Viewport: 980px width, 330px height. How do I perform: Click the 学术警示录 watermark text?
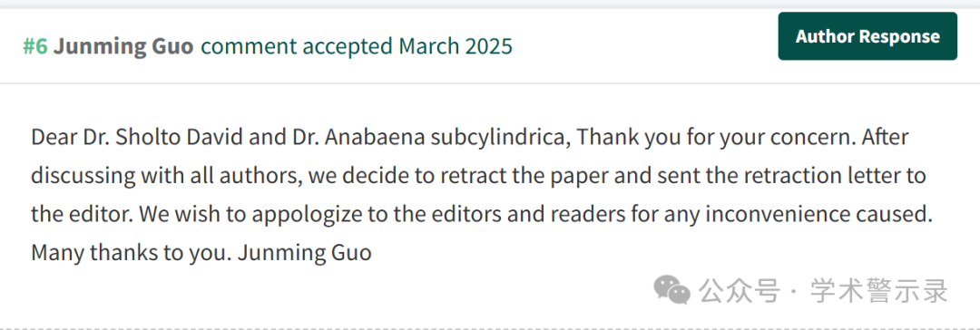(879, 291)
